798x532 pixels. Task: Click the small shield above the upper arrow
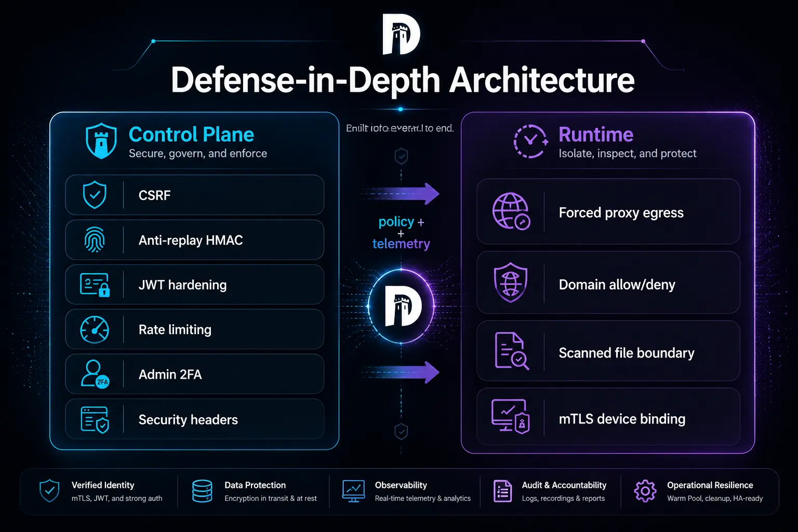pos(401,156)
